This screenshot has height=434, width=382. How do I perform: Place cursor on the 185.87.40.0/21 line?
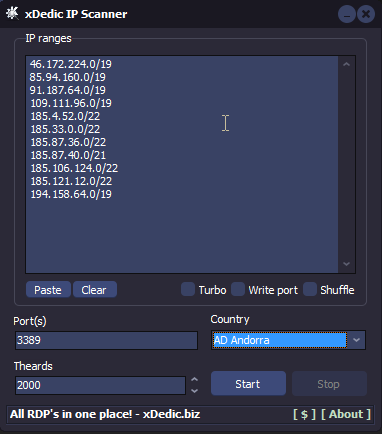click(68, 155)
